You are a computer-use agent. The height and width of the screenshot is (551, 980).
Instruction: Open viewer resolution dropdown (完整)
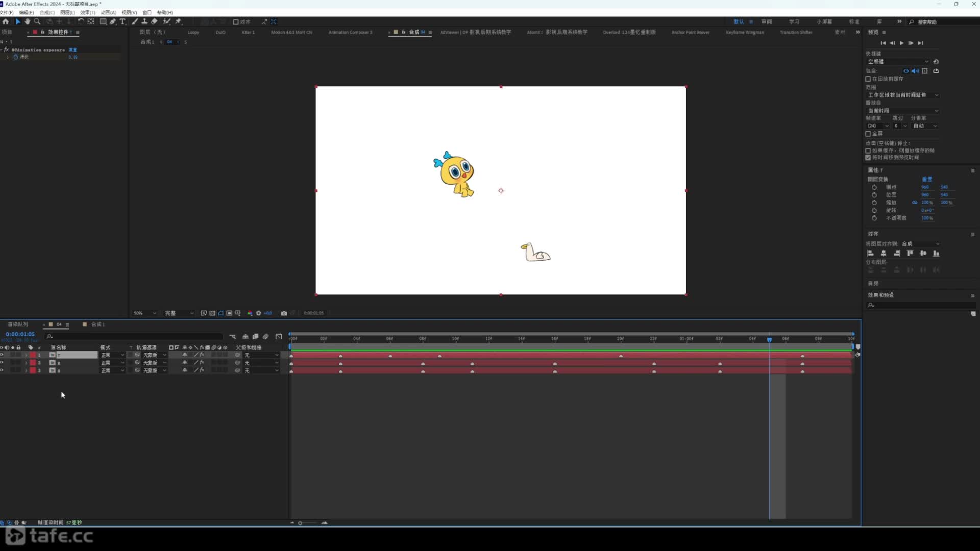pos(179,313)
